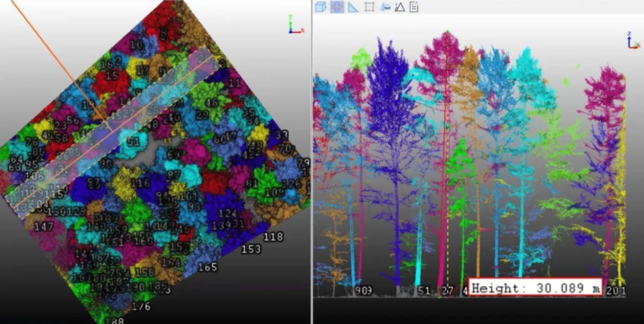Open the 3D view cube tool

click(321, 7)
